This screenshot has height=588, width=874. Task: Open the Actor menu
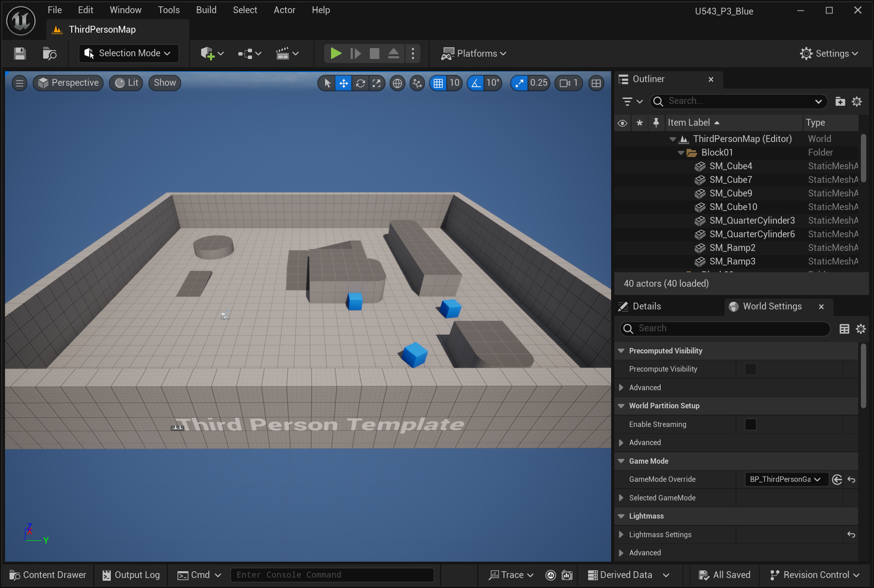coord(284,10)
